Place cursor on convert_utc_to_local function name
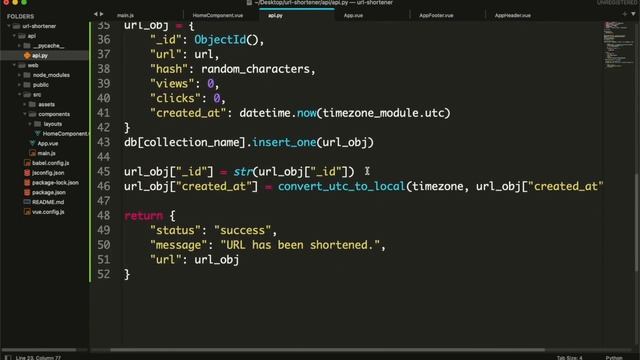Screen dimensions: 640x360 coord(342,187)
